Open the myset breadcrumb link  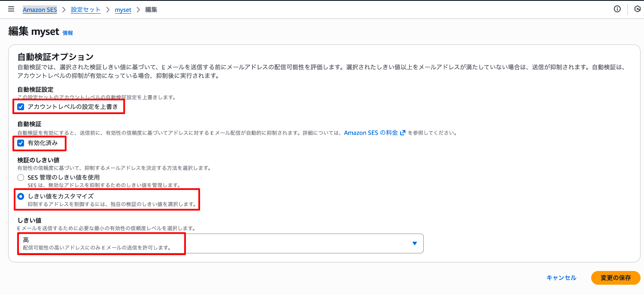tap(123, 9)
